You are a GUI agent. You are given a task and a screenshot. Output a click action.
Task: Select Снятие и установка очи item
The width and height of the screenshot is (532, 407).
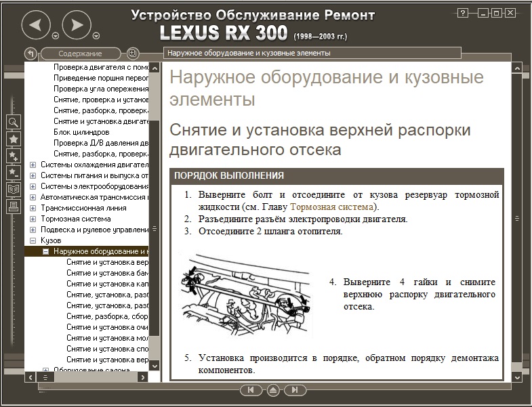tap(108, 327)
